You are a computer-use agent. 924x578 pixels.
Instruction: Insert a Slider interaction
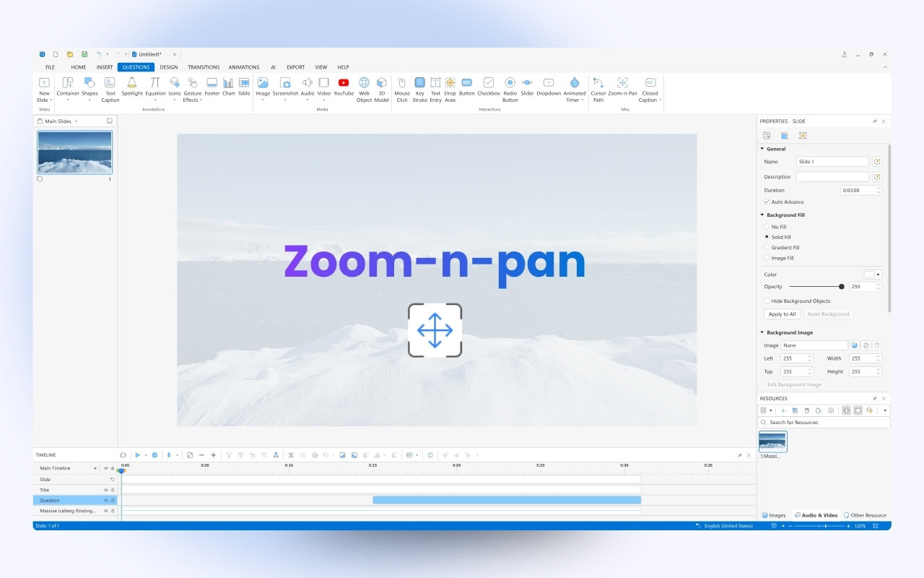(527, 87)
